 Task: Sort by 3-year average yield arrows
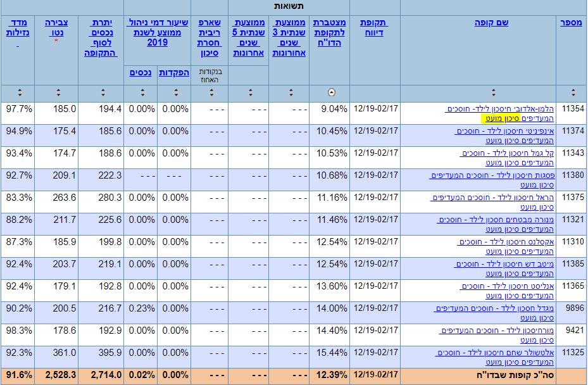(x=291, y=92)
